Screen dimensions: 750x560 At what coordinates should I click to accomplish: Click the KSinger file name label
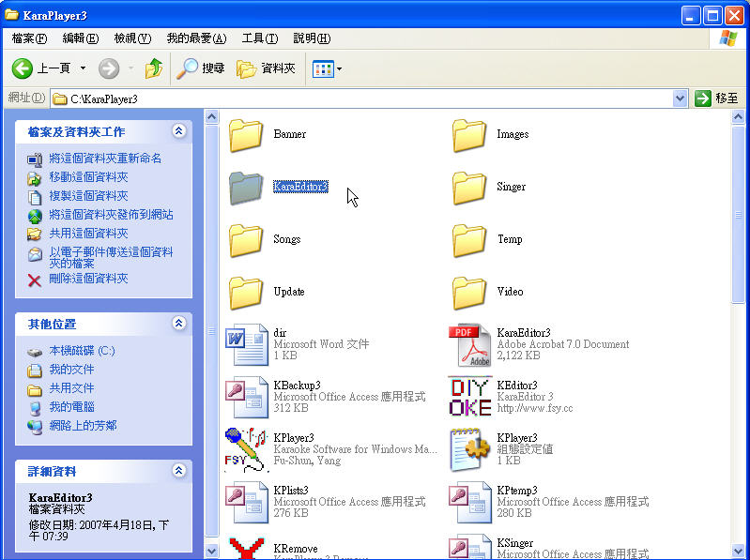tap(514, 543)
